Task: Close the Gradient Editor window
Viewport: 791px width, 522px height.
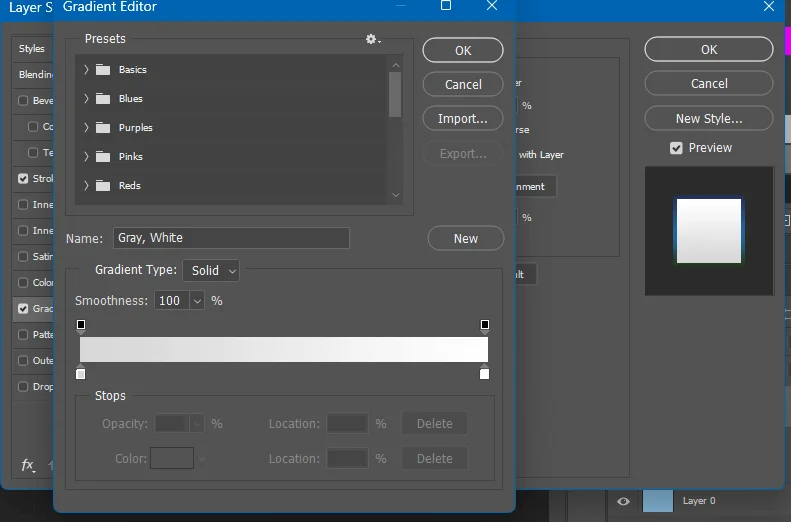Action: click(492, 6)
